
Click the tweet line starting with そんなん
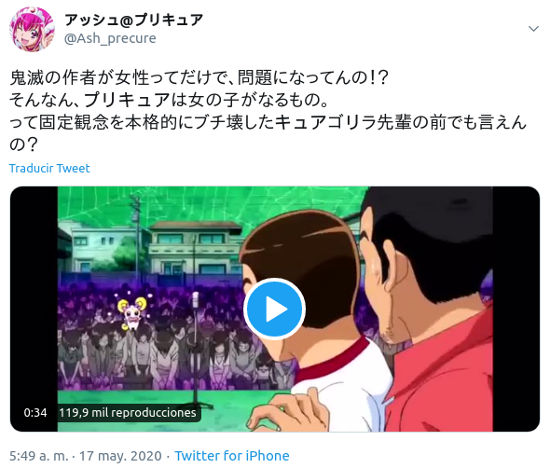[169, 100]
